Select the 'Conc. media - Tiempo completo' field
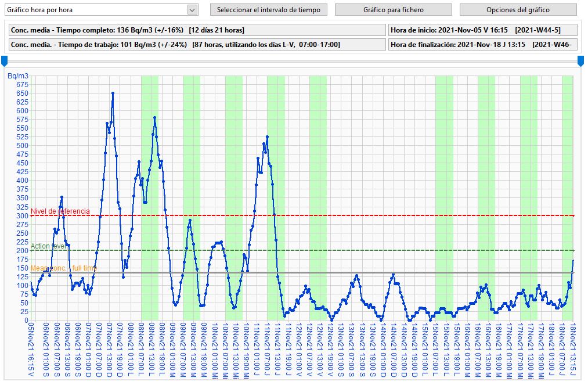The width and height of the screenshot is (588, 385). [196, 30]
